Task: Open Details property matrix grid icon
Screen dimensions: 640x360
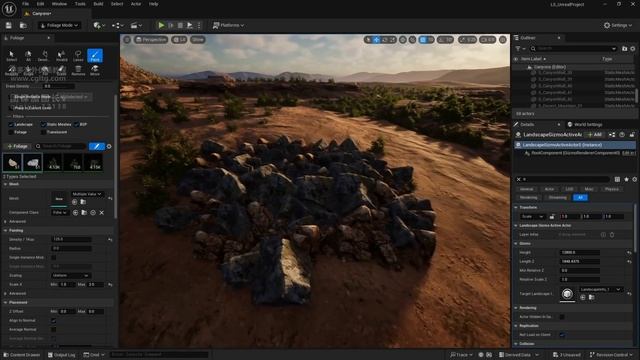Action: [x=617, y=179]
